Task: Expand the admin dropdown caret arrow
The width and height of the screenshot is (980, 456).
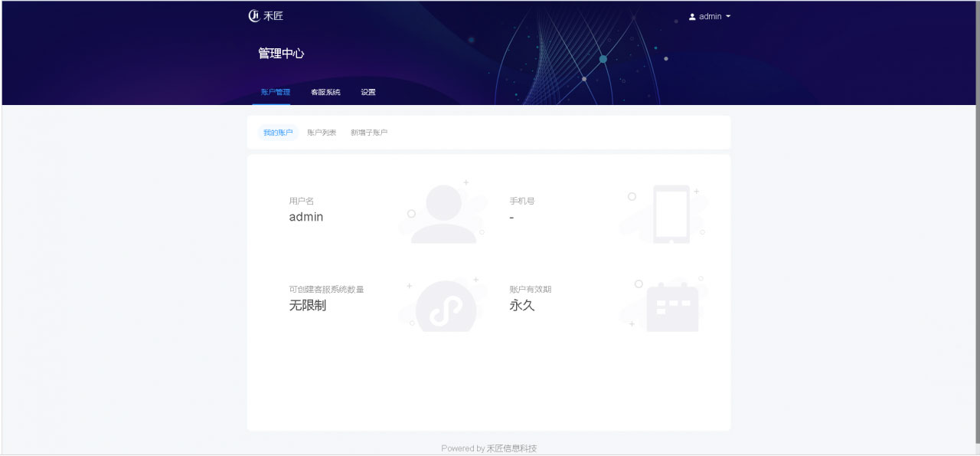Action: tap(728, 17)
